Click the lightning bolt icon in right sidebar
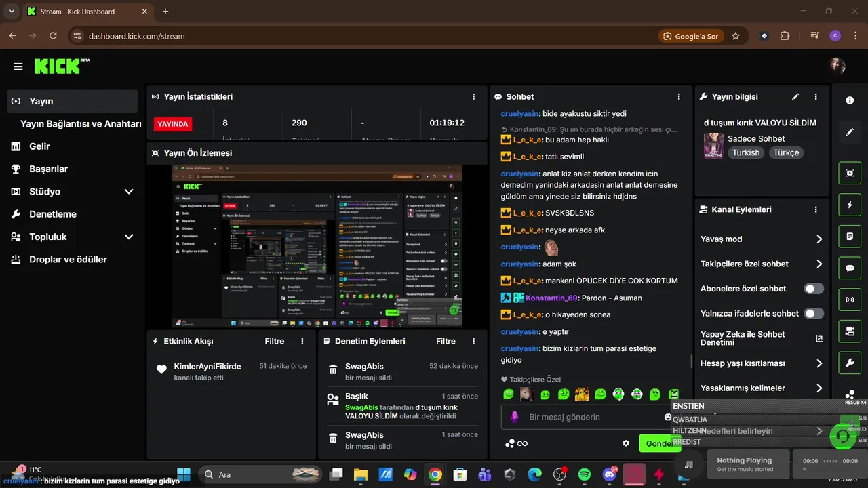Viewport: 868px width, 488px height. point(850,205)
